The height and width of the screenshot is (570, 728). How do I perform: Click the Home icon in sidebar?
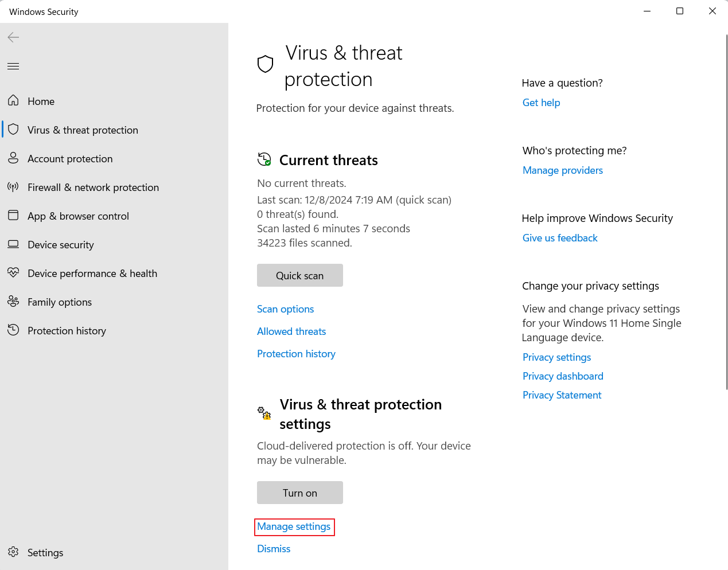(x=13, y=101)
